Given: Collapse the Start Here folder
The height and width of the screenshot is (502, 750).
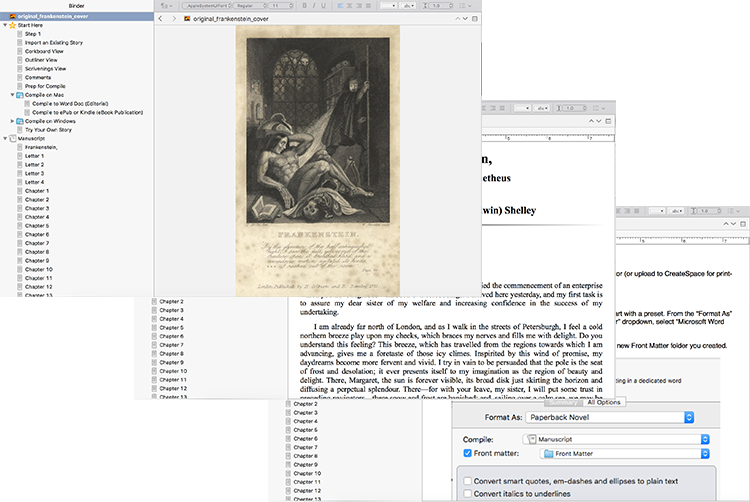Looking at the screenshot, I should 5,25.
